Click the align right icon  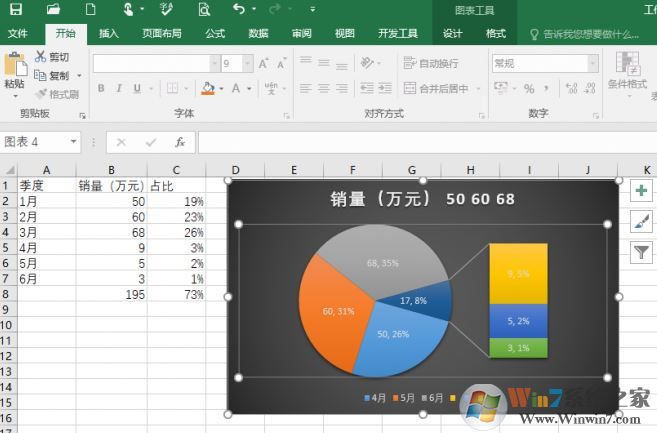point(341,88)
